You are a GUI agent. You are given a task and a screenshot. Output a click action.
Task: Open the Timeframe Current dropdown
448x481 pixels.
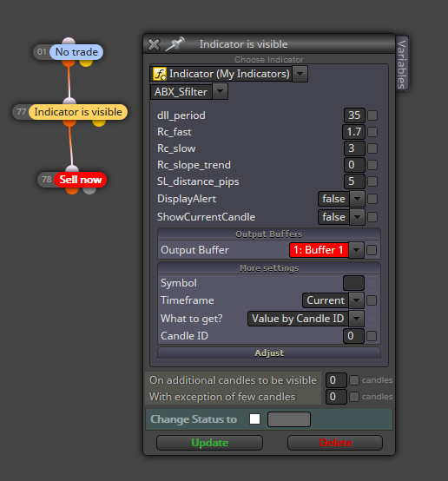[356, 300]
